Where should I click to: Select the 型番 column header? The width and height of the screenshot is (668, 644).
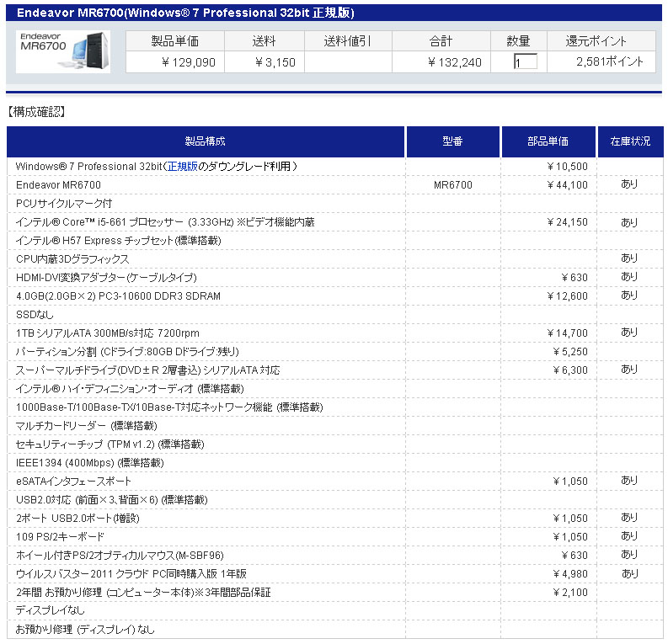pyautogui.click(x=453, y=141)
